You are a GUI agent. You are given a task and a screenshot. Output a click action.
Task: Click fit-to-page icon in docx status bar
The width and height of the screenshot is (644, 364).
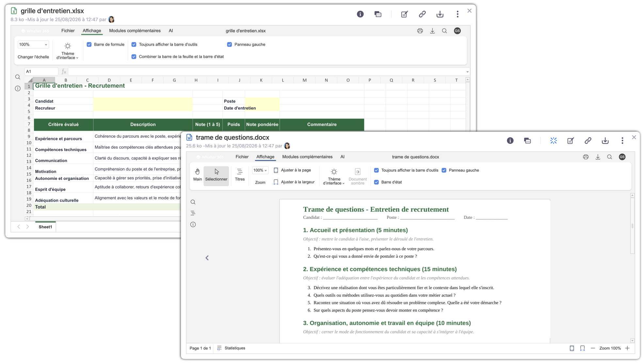pos(572,348)
